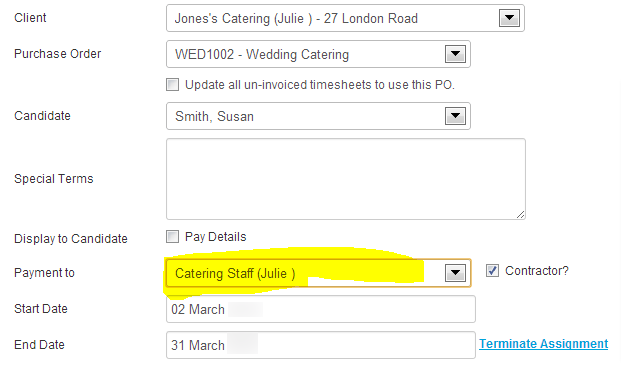Click the Display to Candidate label

[71, 239]
